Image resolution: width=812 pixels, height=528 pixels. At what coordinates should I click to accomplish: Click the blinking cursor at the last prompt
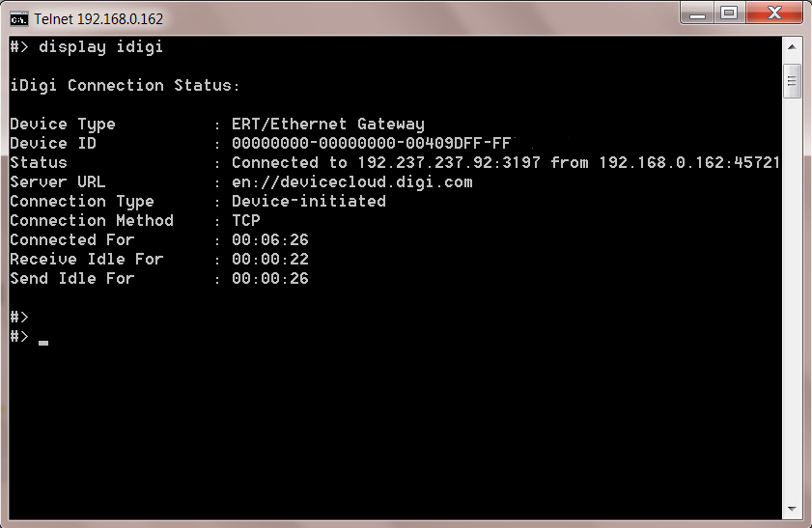43,342
